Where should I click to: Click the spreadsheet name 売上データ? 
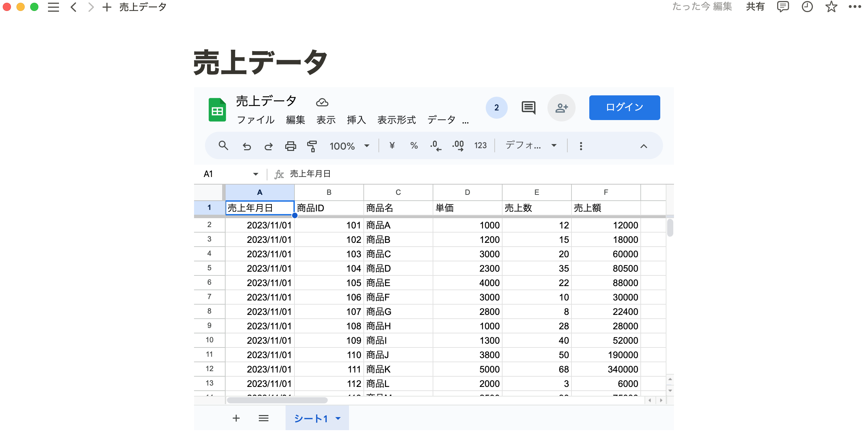(x=266, y=101)
